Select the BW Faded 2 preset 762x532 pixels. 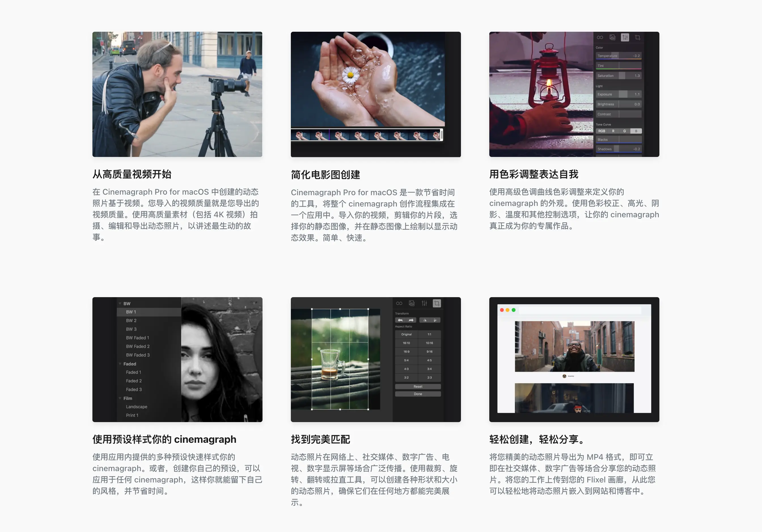pyautogui.click(x=138, y=346)
